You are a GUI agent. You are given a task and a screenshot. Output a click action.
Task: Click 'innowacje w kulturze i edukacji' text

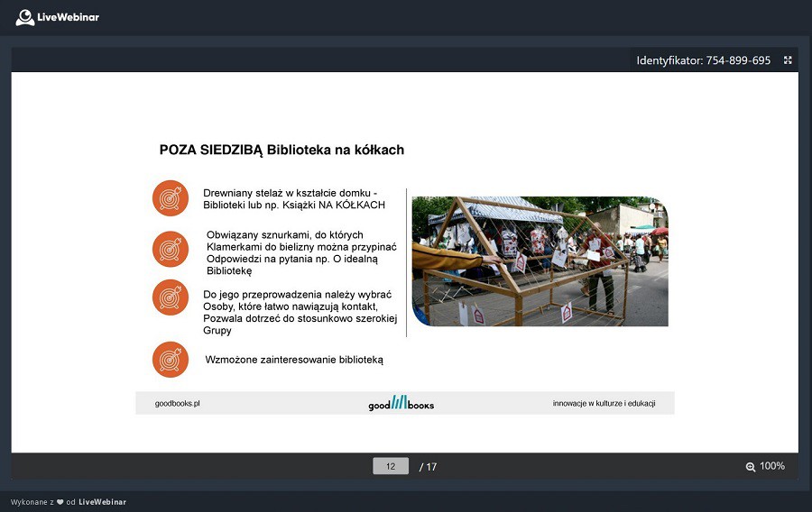coord(604,404)
